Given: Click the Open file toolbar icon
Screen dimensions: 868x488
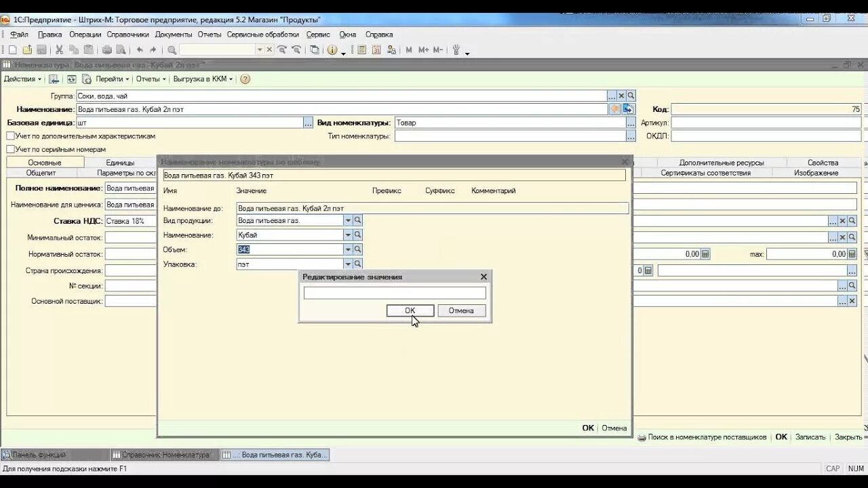Looking at the screenshot, I should click(27, 49).
